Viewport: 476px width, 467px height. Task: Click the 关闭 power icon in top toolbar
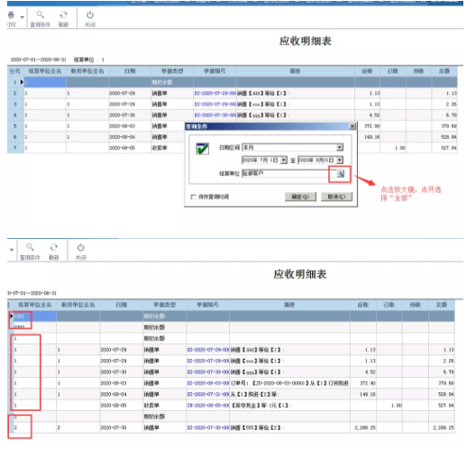pyautogui.click(x=90, y=14)
